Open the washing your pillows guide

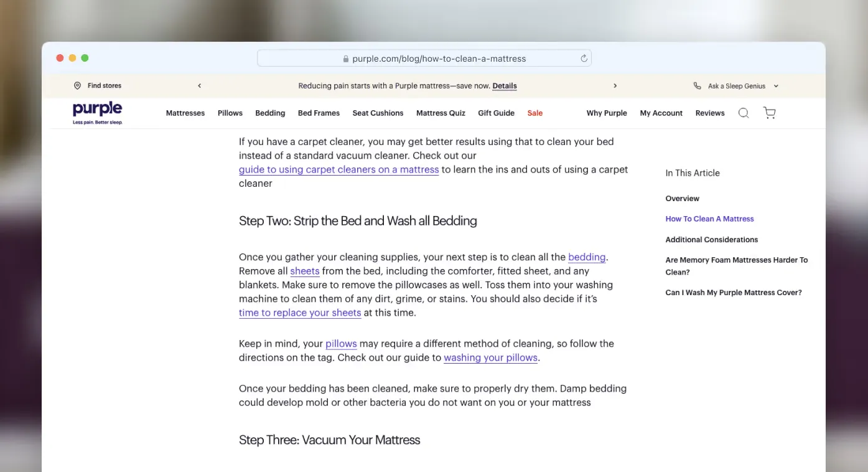pos(490,357)
